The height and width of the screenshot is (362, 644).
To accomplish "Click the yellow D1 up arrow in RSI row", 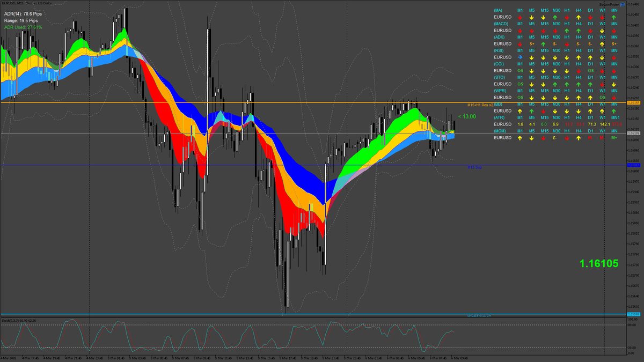I will pos(590,57).
